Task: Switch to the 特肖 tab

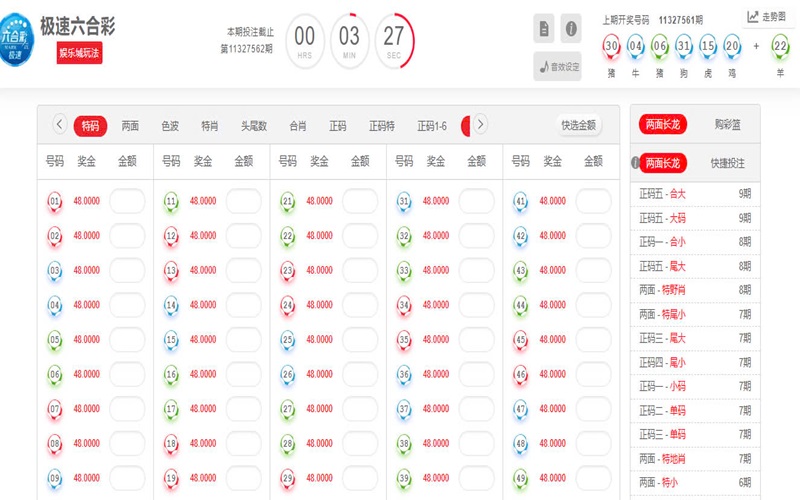Action: coord(210,126)
